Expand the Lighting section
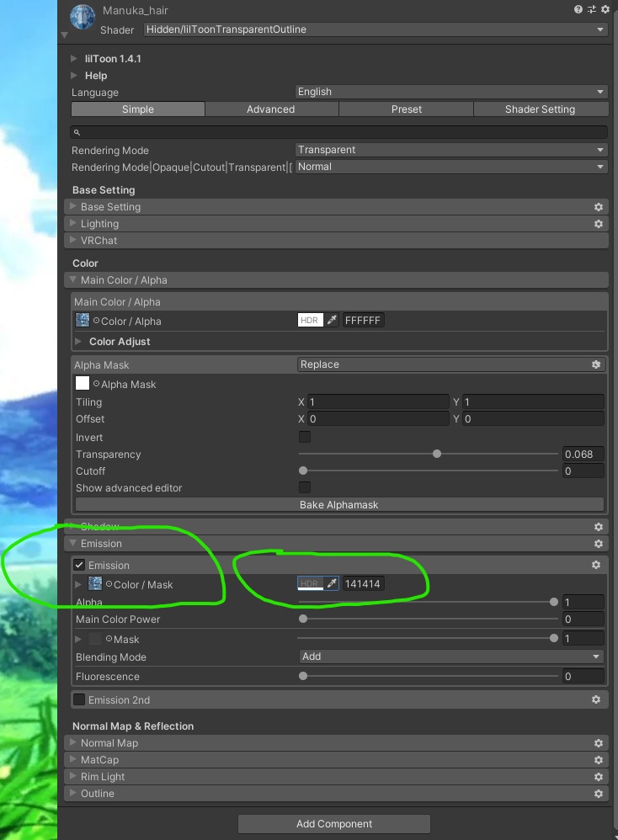Screen dimensions: 618x840 tap(337, 223)
